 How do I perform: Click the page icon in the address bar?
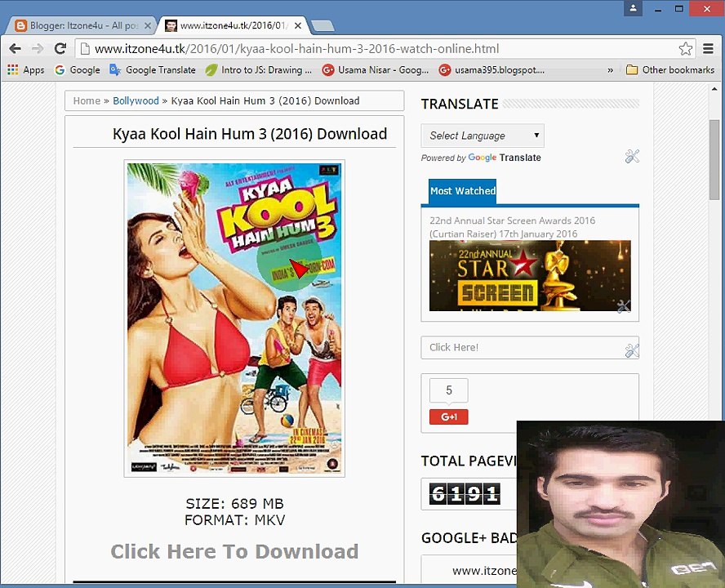[84, 48]
